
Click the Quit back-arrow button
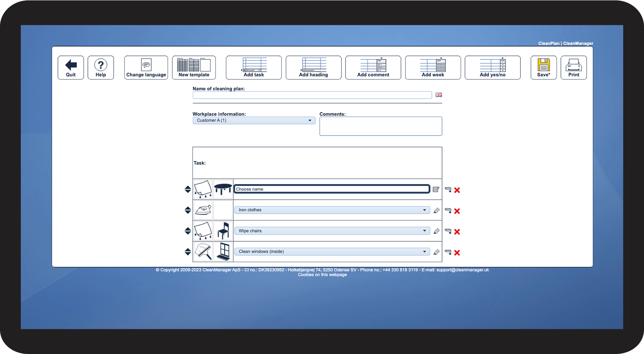point(71,67)
